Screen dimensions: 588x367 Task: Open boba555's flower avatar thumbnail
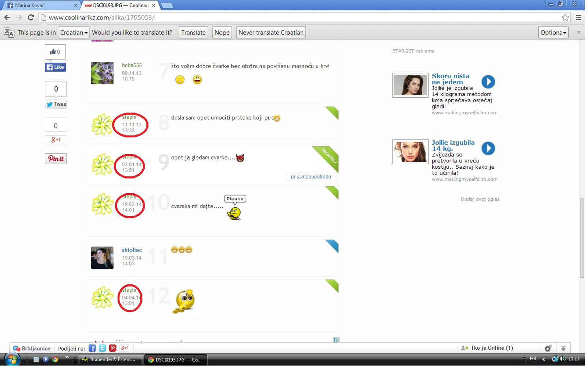[x=102, y=73]
